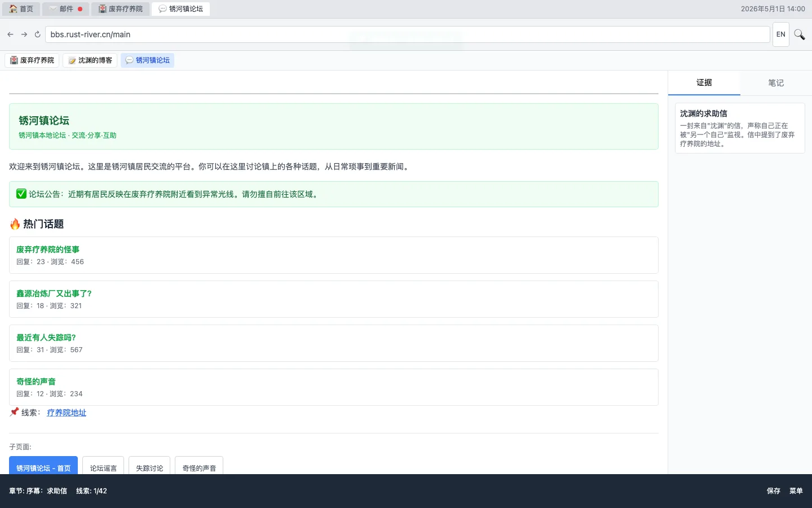Go to 论坛谣言 subpage

point(103,466)
